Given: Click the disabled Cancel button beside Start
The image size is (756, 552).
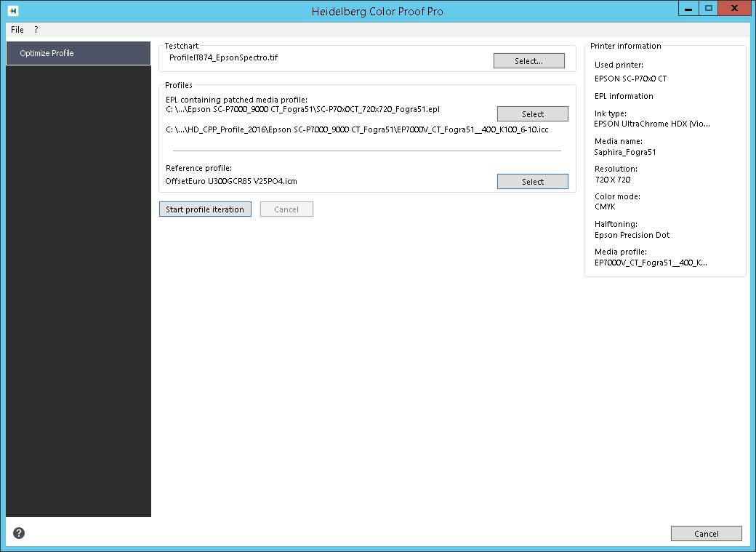Looking at the screenshot, I should (286, 209).
